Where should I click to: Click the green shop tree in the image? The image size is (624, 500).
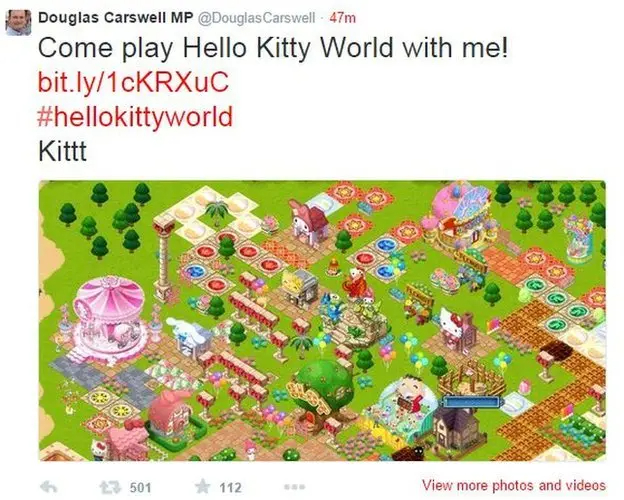[x=324, y=390]
